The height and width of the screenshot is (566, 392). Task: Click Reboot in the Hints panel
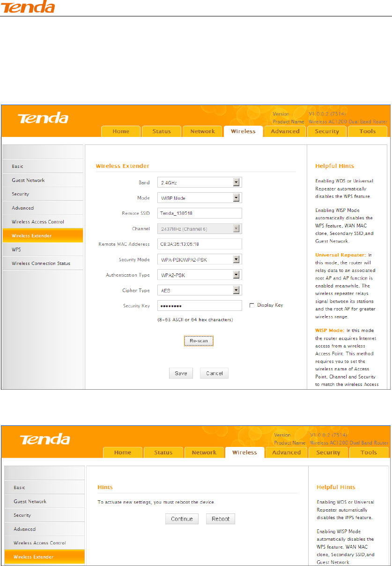tap(221, 519)
